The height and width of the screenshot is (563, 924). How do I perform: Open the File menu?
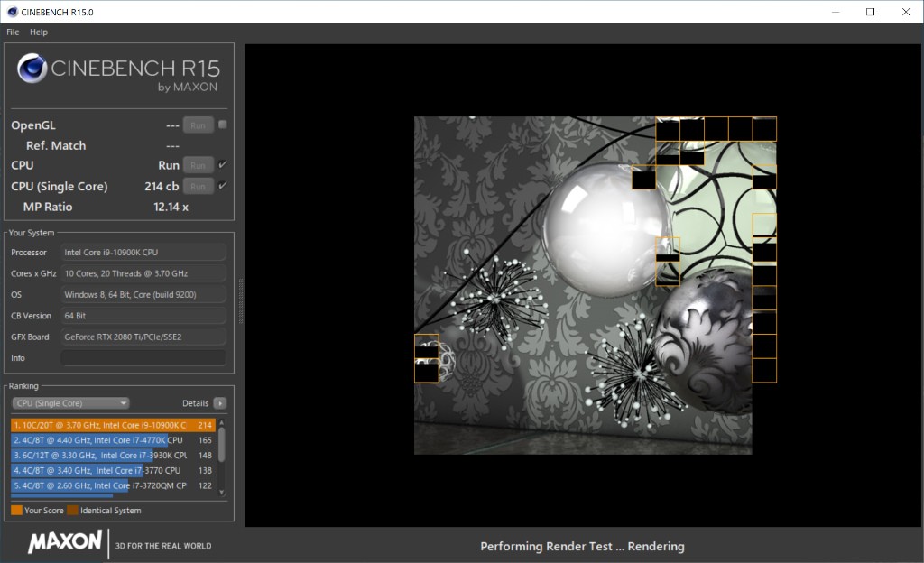13,32
